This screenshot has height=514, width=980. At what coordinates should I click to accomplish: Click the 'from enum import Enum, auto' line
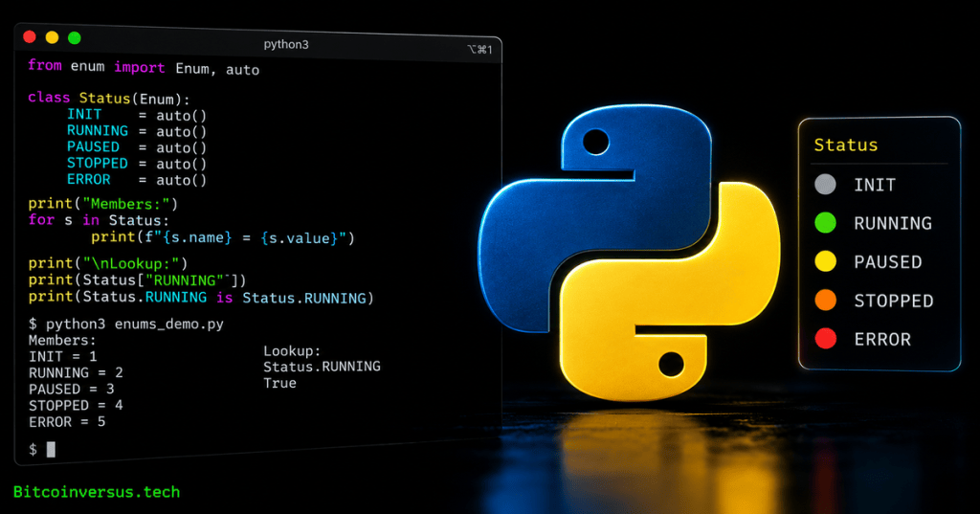[x=144, y=67]
